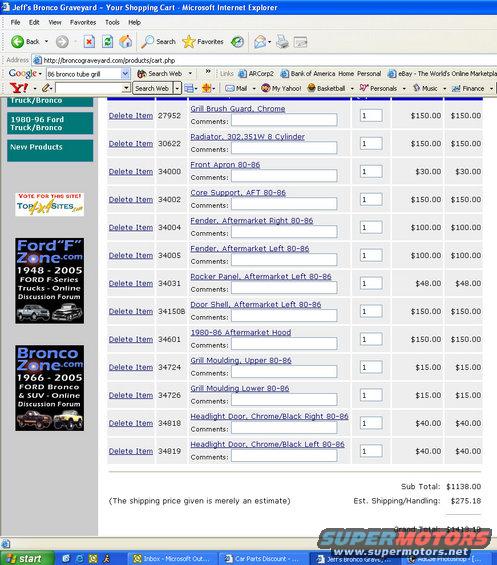Open Yahoo Music toolbar button
The height and width of the screenshot is (565, 497).
coord(425,88)
